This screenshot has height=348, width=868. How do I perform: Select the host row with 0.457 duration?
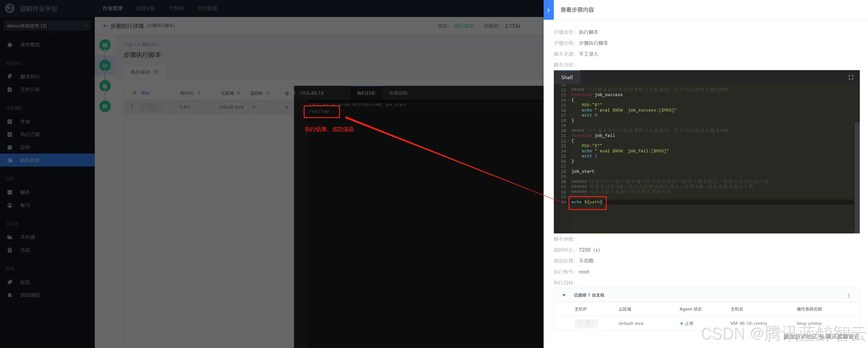point(209,107)
